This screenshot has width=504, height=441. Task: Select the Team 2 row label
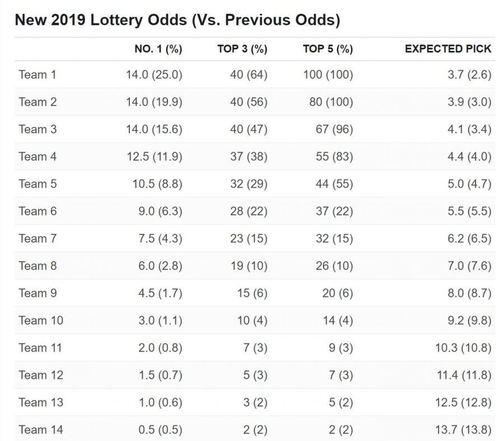(x=38, y=102)
